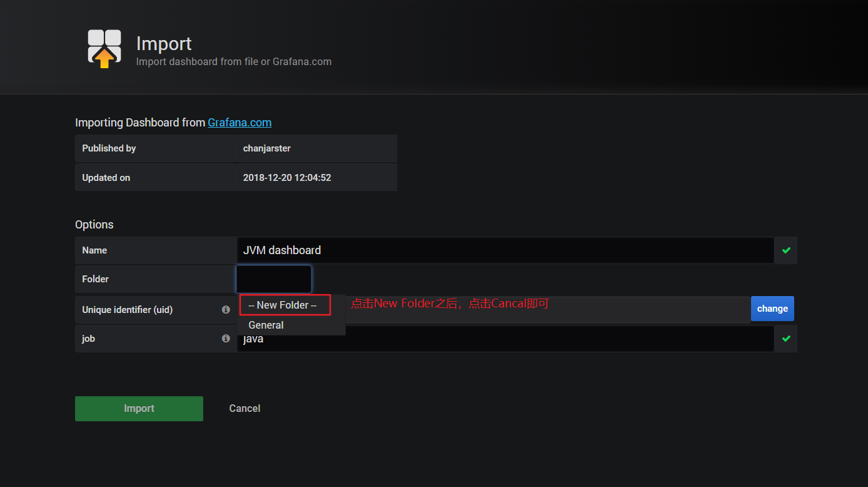868x487 pixels.
Task: Click the green checkmark next to job field
Action: [786, 339]
